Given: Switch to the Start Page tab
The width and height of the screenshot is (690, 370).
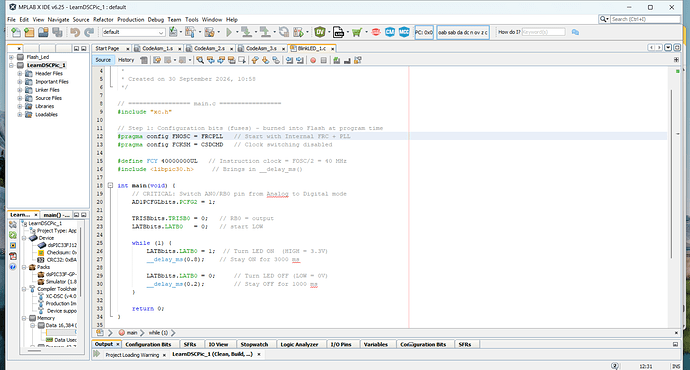Looking at the screenshot, I should (107, 48).
